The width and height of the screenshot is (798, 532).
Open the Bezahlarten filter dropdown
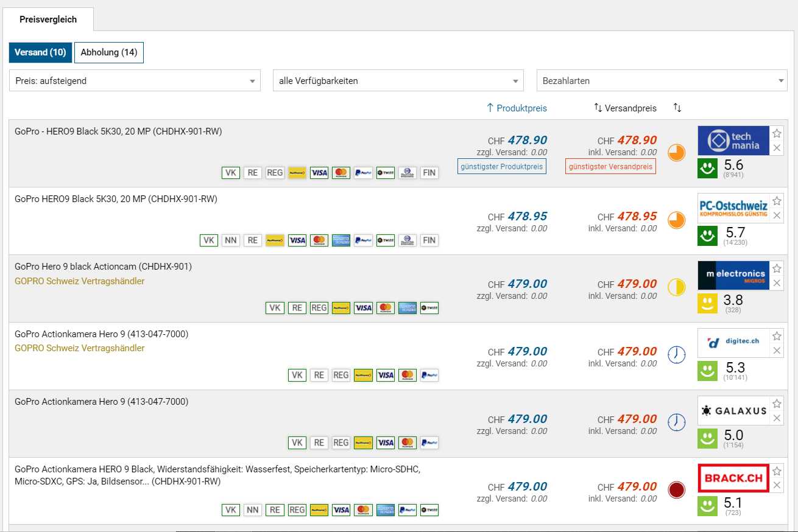[x=662, y=81]
